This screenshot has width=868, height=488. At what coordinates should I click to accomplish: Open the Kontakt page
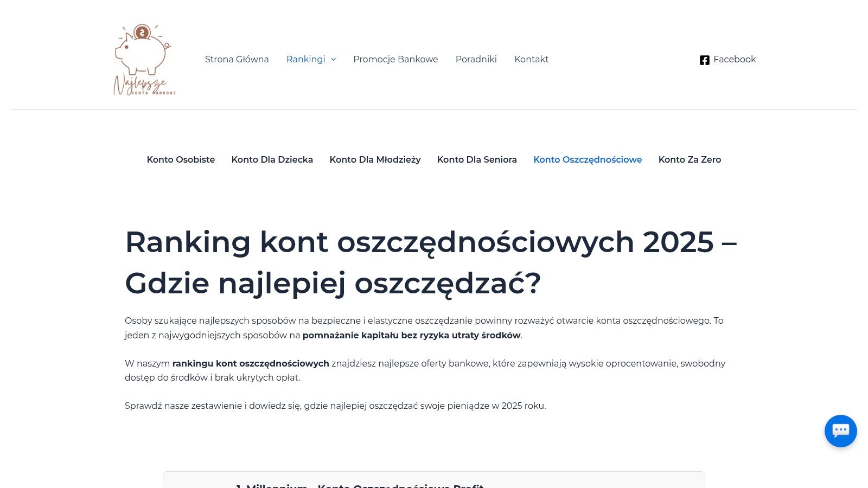point(532,59)
